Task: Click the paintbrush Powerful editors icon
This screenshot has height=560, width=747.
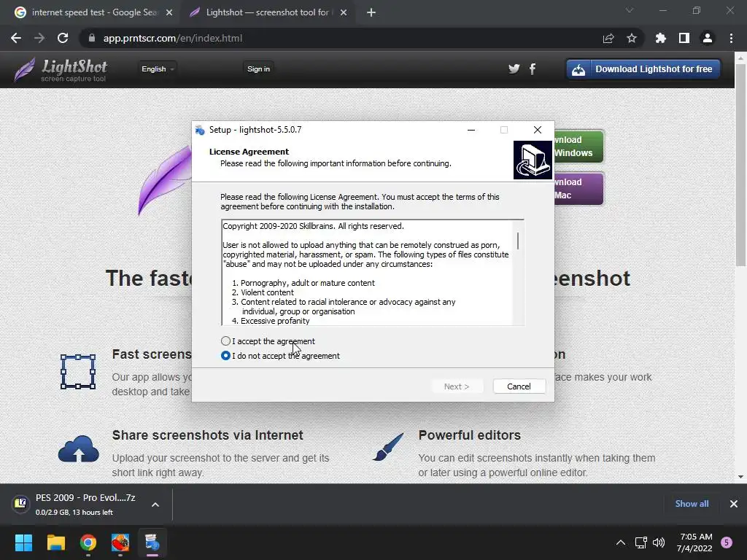Action: tap(388, 447)
